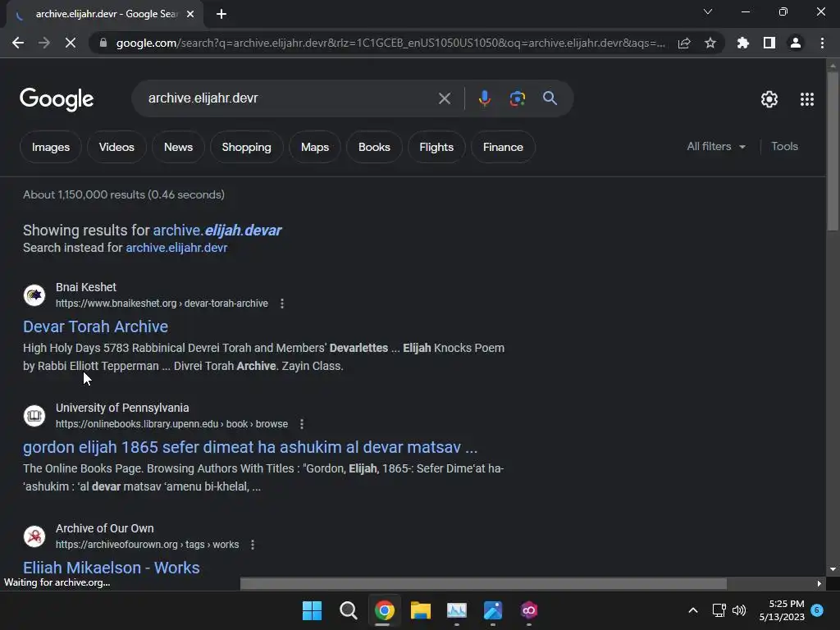Search by image with Google Lens

(x=518, y=98)
